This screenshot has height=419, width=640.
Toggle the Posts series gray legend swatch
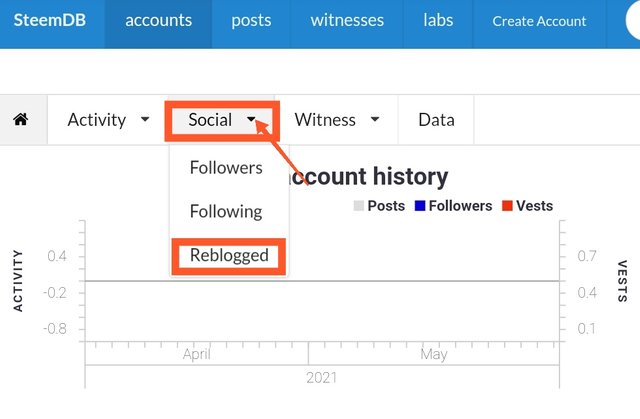(359, 206)
